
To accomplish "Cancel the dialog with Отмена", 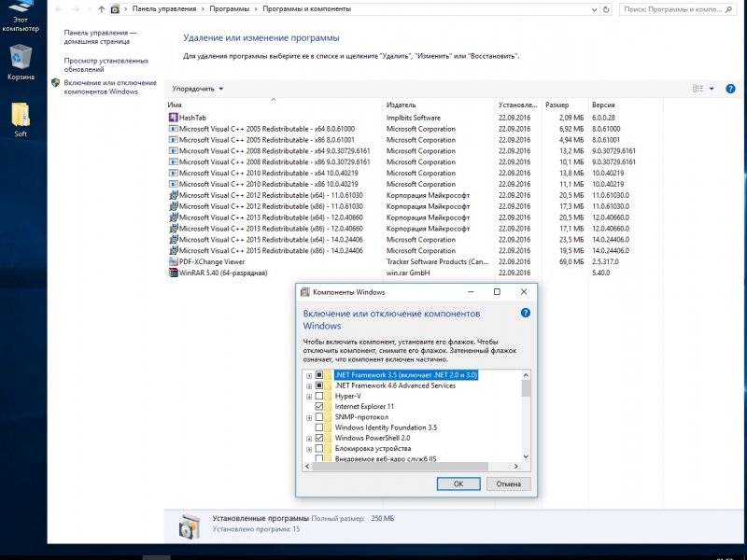I will (508, 483).
